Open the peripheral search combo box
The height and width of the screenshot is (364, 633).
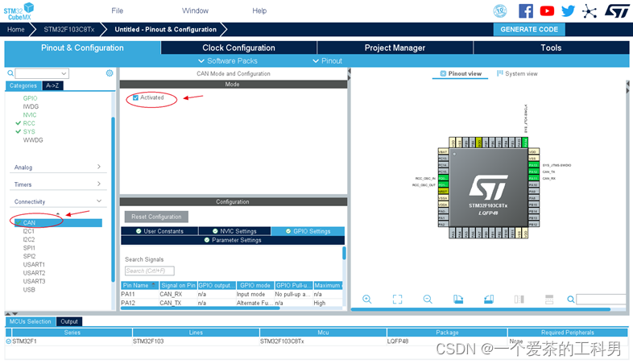coord(42,73)
